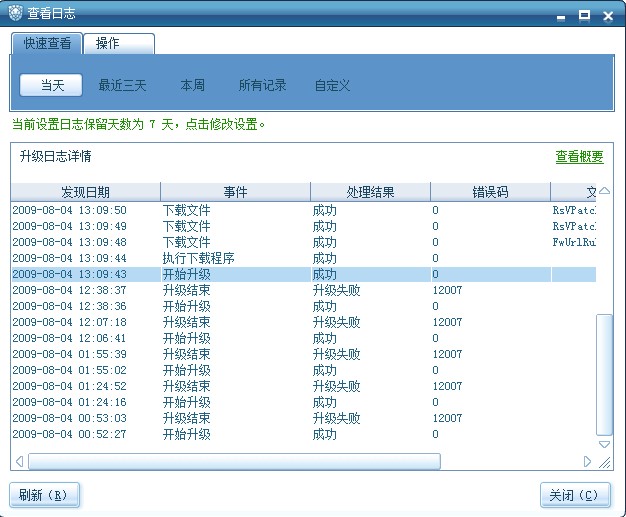Select the row dated 2009-08-04 13:09:49
Screen dimensions: 626x517
(303, 226)
